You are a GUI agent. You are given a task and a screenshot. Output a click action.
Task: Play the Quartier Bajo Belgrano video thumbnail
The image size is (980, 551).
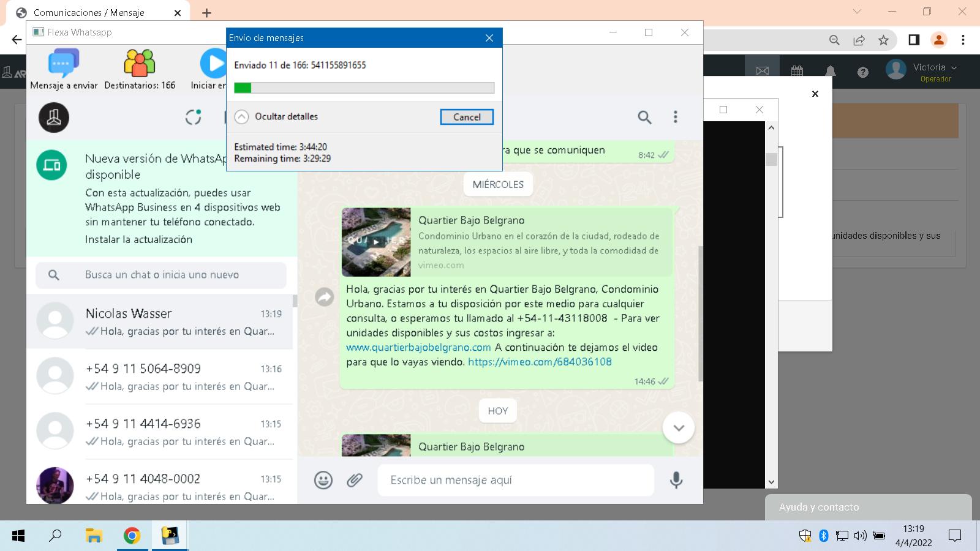click(376, 242)
